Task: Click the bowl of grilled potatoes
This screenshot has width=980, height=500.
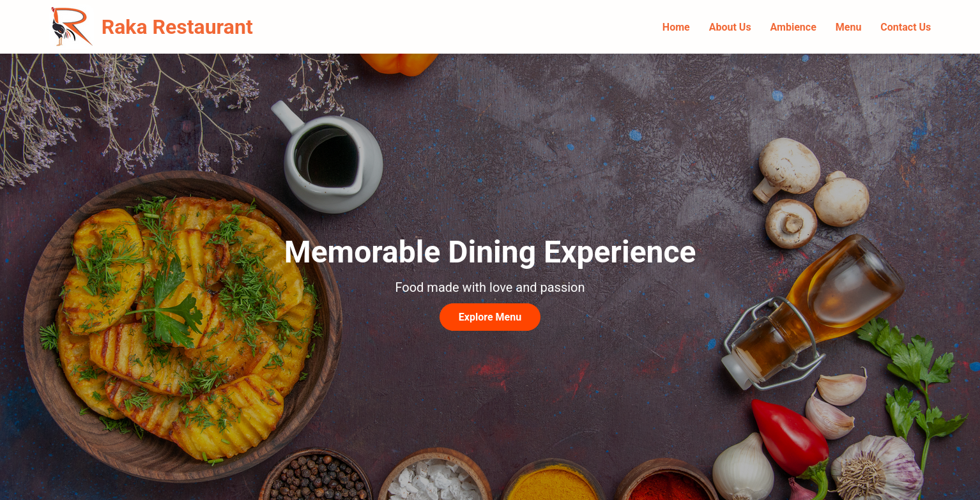Action: [183, 325]
